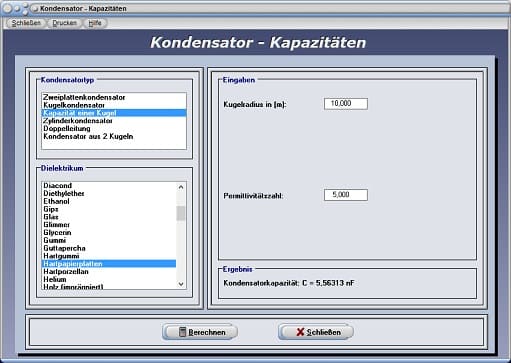Click the Kugelradius input field
This screenshot has height=363, width=511.
click(346, 104)
